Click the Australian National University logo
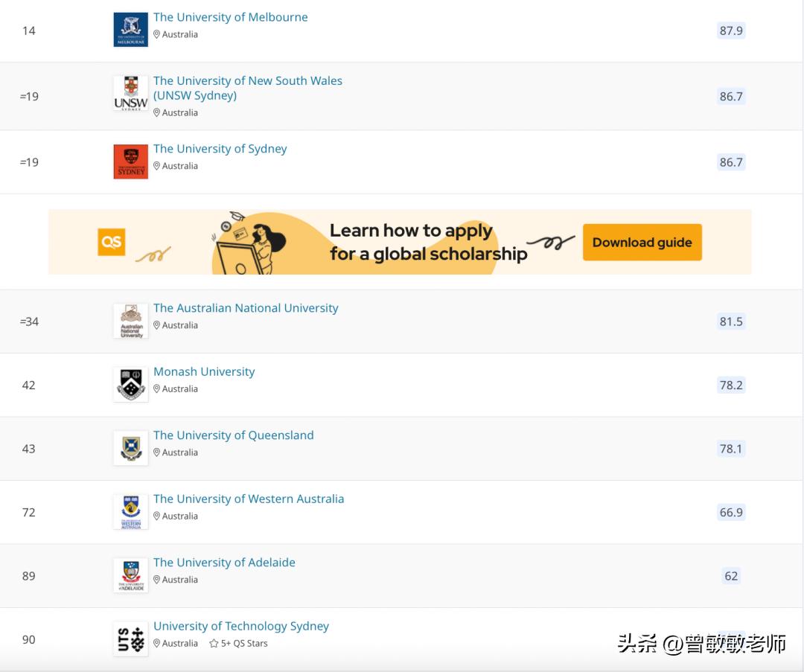This screenshot has width=804, height=672. tap(130, 320)
